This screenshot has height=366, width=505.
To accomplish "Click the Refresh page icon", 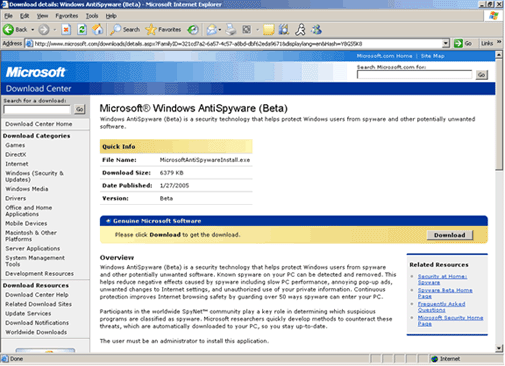I will click(82, 30).
